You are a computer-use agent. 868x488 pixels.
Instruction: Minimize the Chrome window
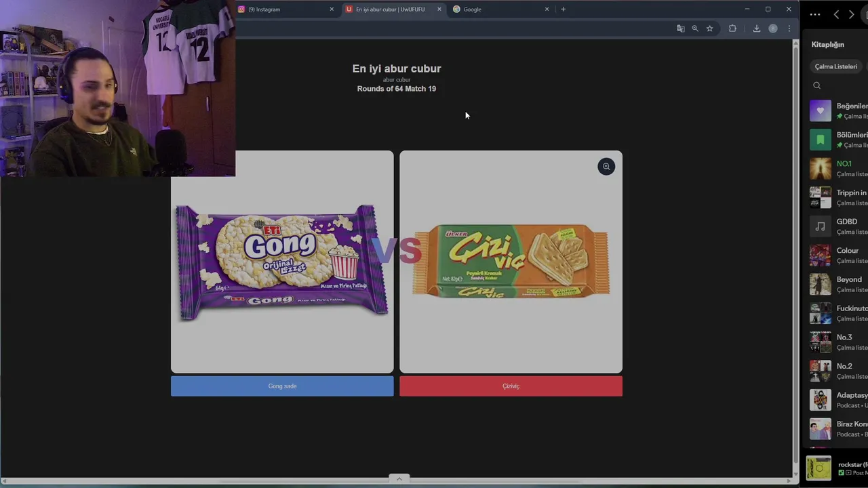pos(747,9)
